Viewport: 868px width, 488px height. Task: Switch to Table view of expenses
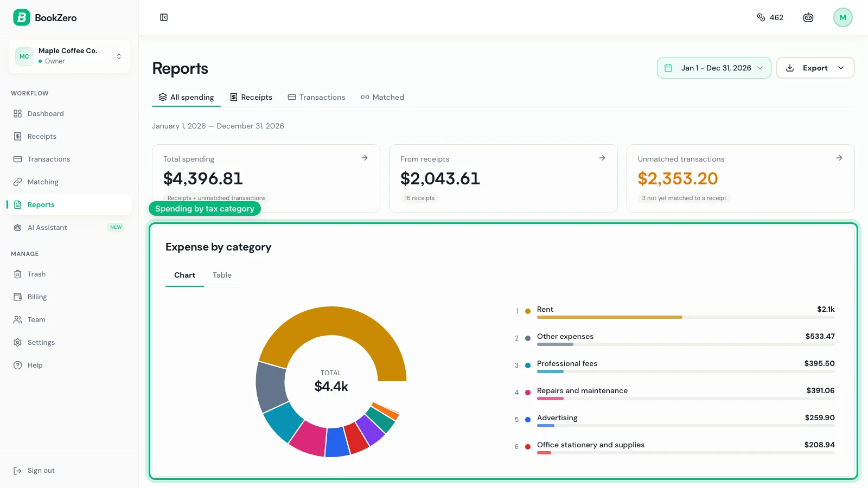[222, 275]
